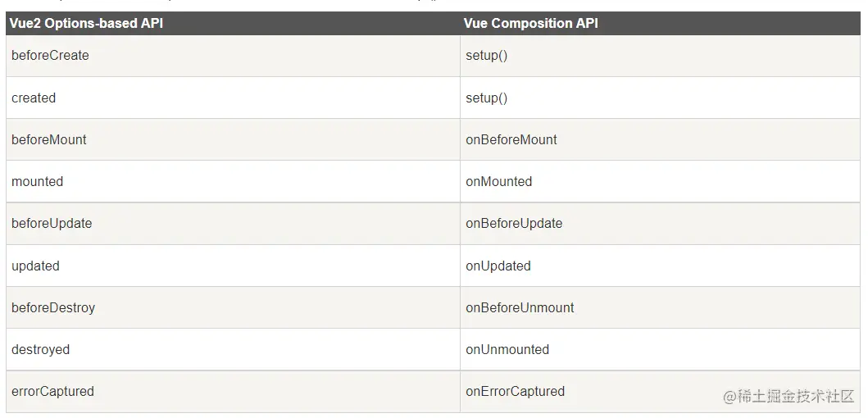The image size is (868, 418).
Task: Click the beforeCreate cell
Action: coord(50,56)
